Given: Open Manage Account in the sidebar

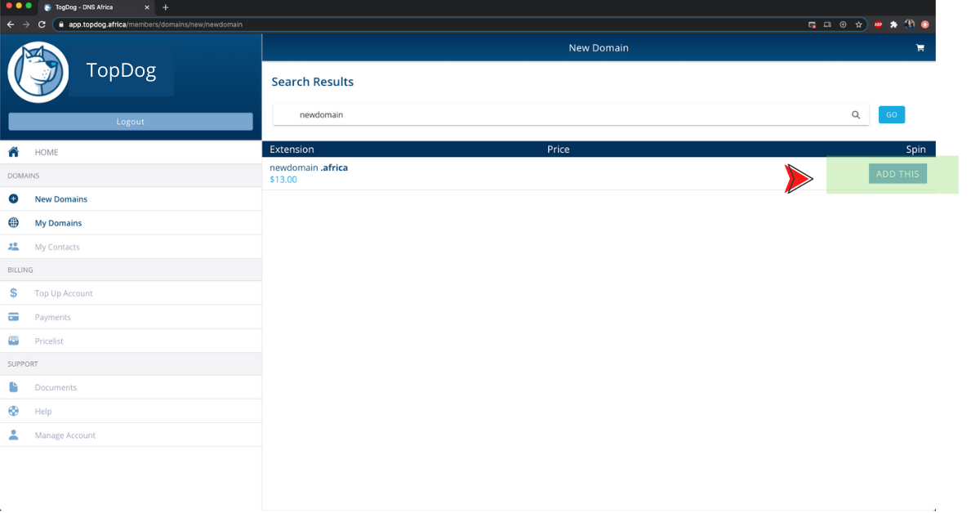Looking at the screenshot, I should coord(131,435).
